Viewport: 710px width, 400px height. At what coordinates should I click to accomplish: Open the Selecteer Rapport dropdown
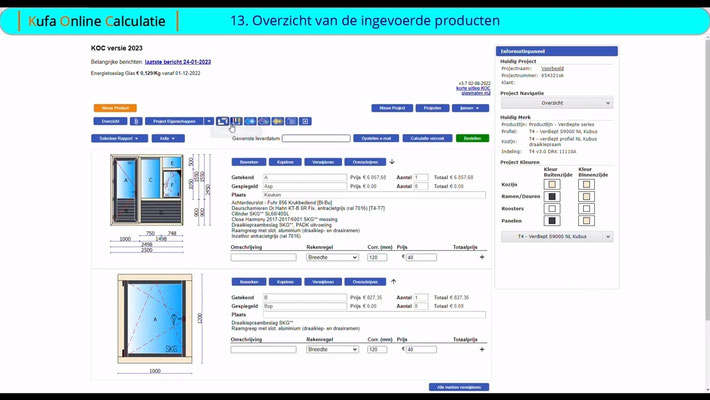click(120, 139)
